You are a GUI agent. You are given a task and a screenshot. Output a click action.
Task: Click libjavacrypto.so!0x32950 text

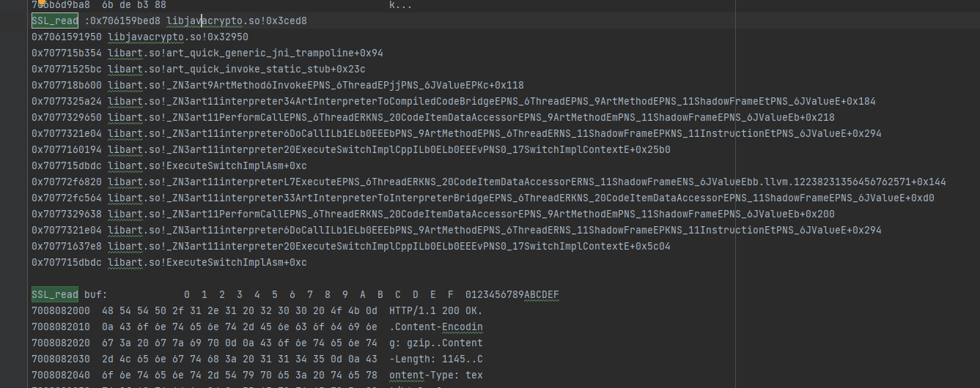[178, 37]
